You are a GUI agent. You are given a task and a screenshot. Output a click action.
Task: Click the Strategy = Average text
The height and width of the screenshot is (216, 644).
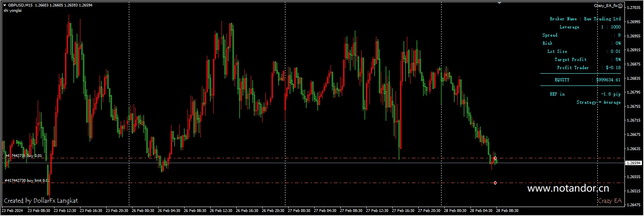(598, 102)
